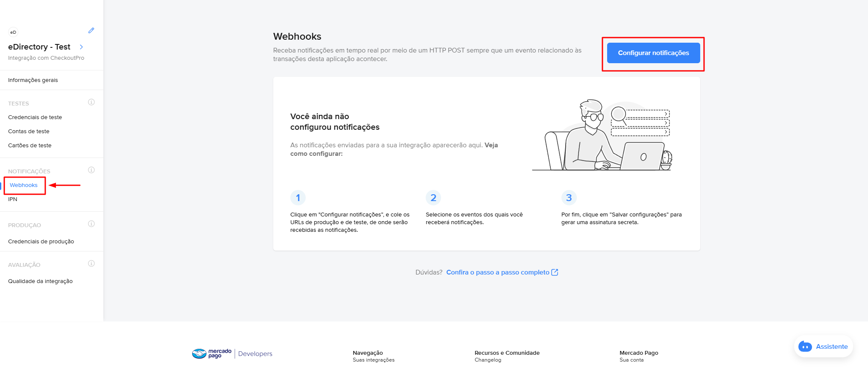
Task: Open Suas integrações footer link
Action: pos(374,360)
